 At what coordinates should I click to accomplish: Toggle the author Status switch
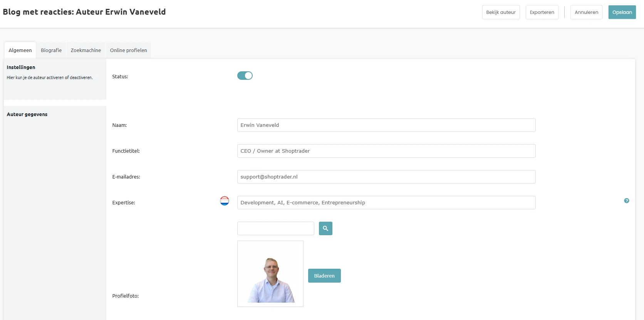(245, 76)
